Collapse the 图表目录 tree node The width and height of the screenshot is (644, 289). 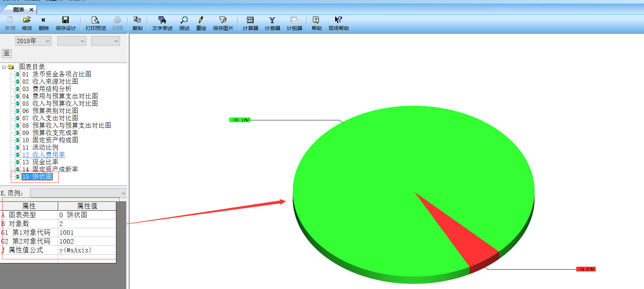point(4,67)
